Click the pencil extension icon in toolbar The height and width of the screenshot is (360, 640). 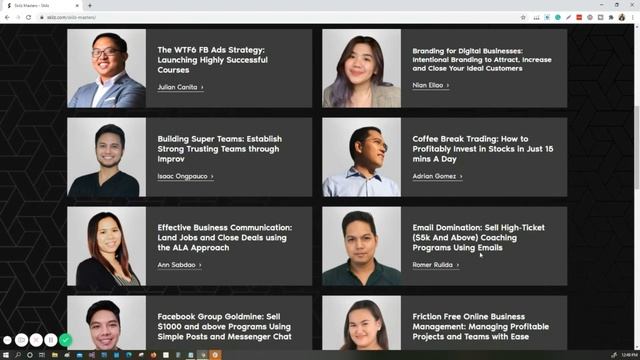click(568, 18)
